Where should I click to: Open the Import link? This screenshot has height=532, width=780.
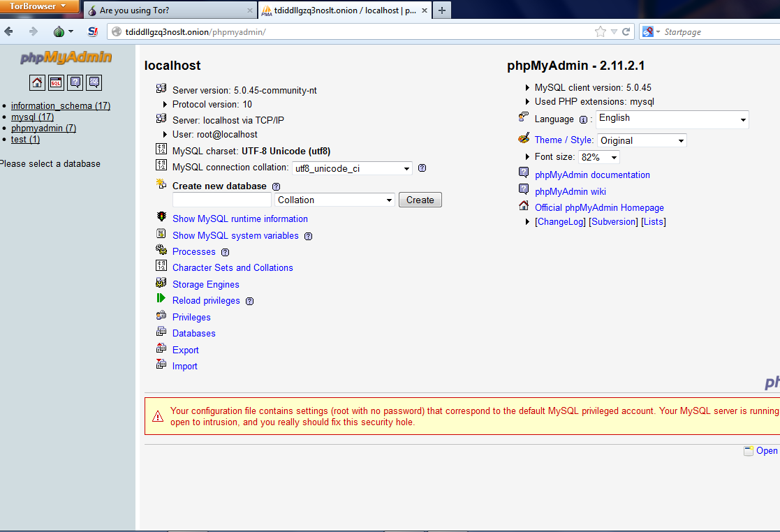[x=184, y=366]
